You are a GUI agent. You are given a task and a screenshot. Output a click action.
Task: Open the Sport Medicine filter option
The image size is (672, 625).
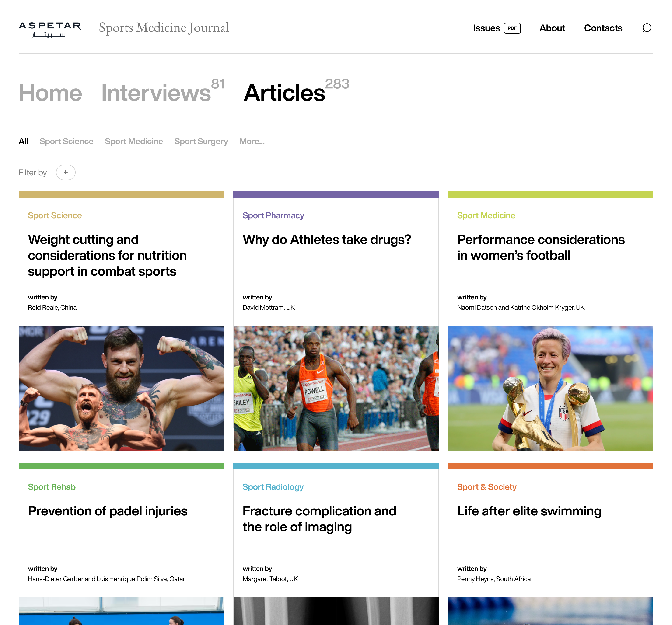pyautogui.click(x=133, y=141)
